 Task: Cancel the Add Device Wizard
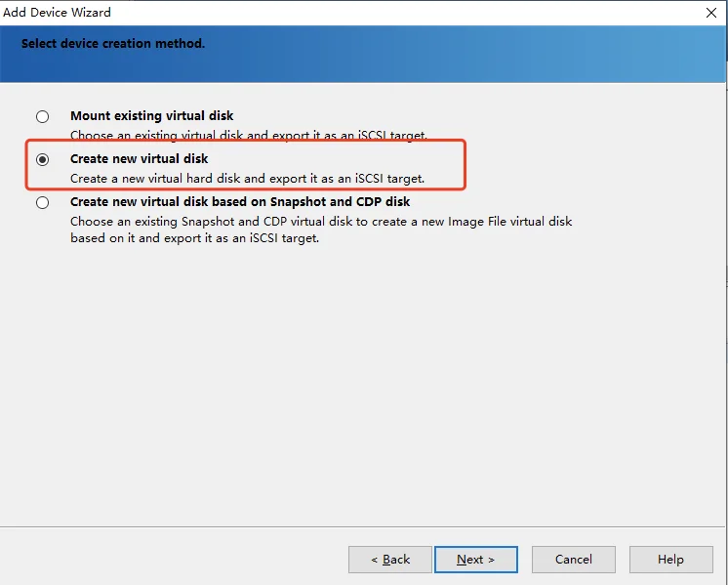(574, 560)
